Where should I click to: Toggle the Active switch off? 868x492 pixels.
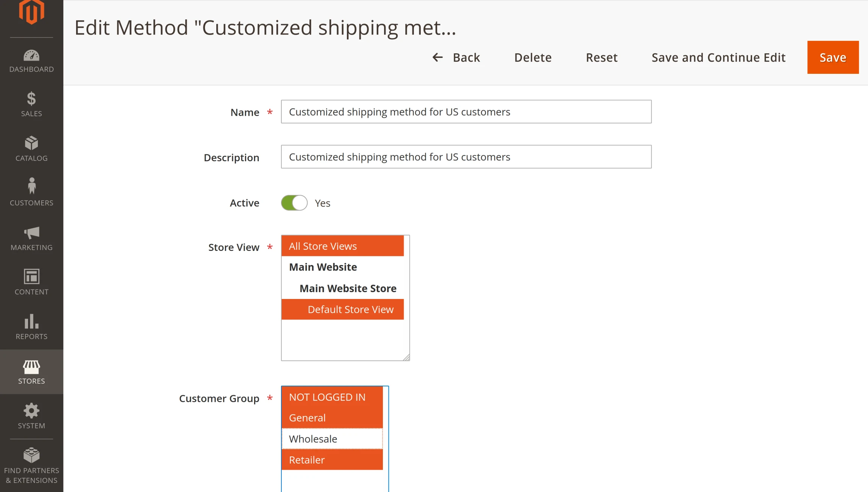point(294,203)
